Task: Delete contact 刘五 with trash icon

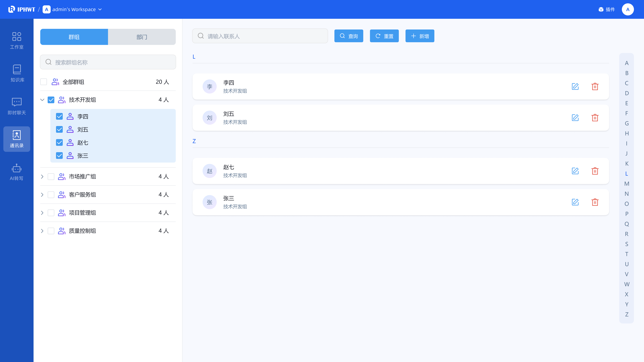Action: (595, 118)
